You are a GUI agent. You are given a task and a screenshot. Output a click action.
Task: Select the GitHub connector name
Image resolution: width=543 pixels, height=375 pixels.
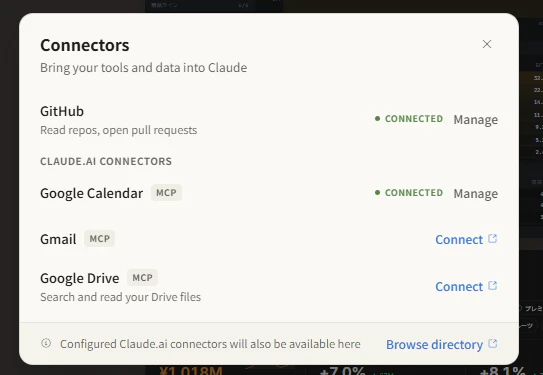62,111
